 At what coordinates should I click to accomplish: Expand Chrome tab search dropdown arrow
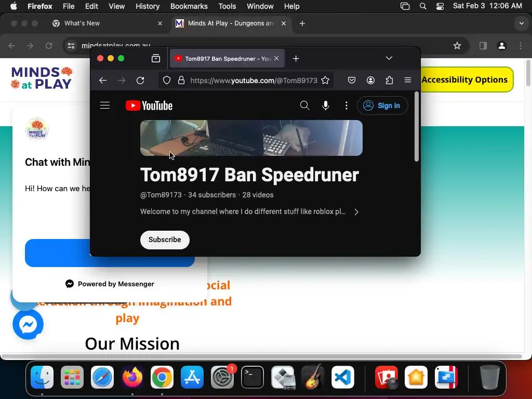[521, 23]
